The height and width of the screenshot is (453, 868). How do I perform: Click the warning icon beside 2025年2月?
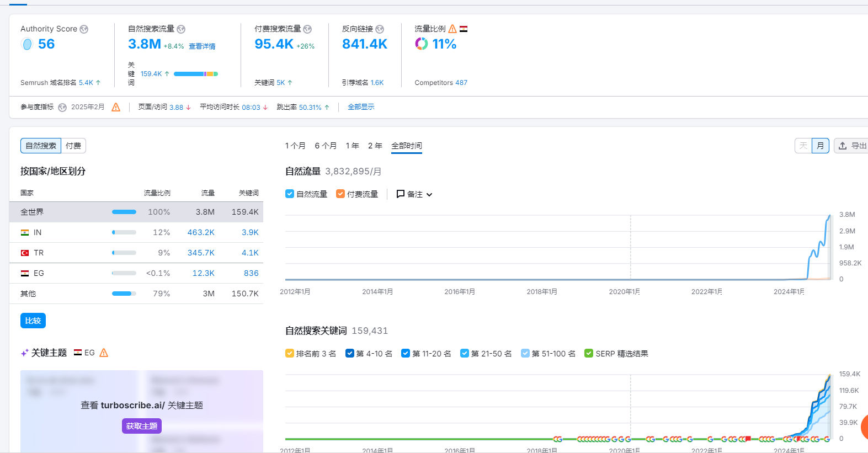click(116, 107)
